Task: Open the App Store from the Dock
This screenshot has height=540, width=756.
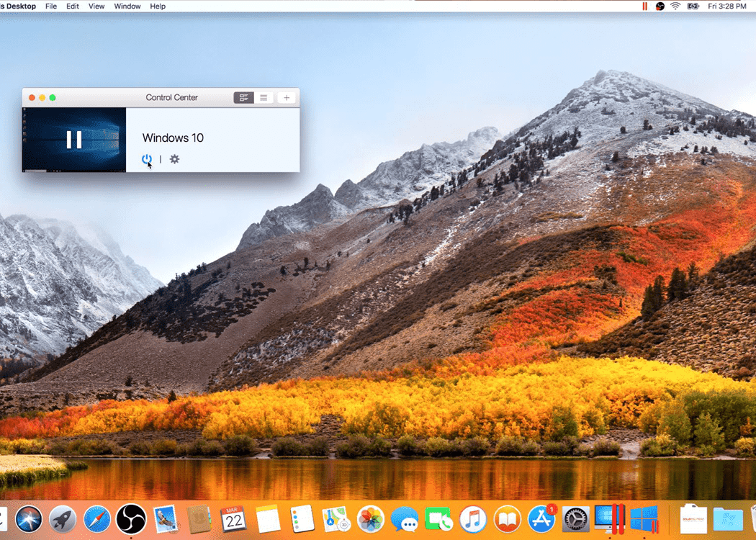Action: coord(541,518)
